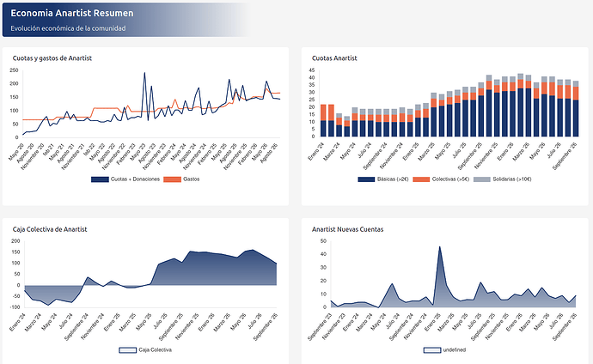Click the Caja Colectiva legend swatch

click(127, 350)
